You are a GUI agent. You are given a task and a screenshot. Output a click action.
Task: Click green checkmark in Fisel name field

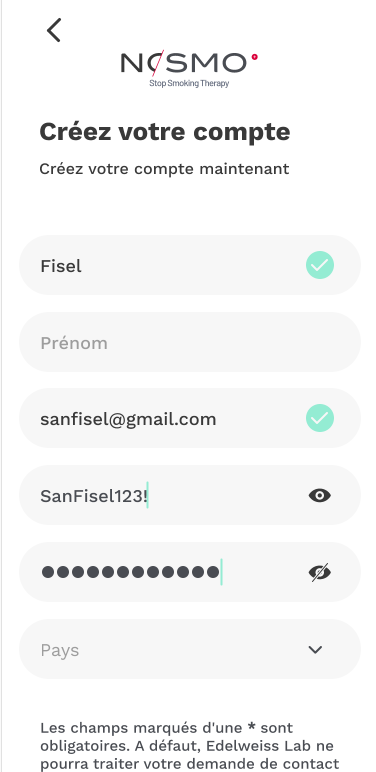[x=320, y=265]
